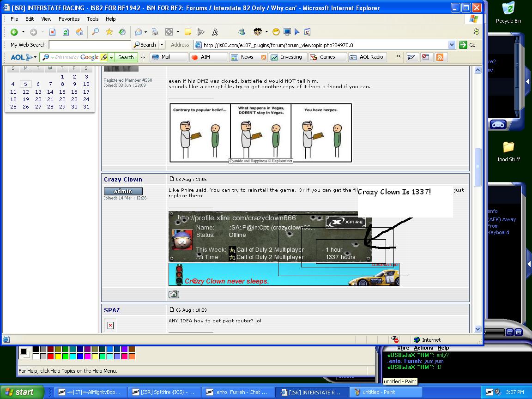
Task: Click the Games button on AOL toolbar
Action: (327, 57)
